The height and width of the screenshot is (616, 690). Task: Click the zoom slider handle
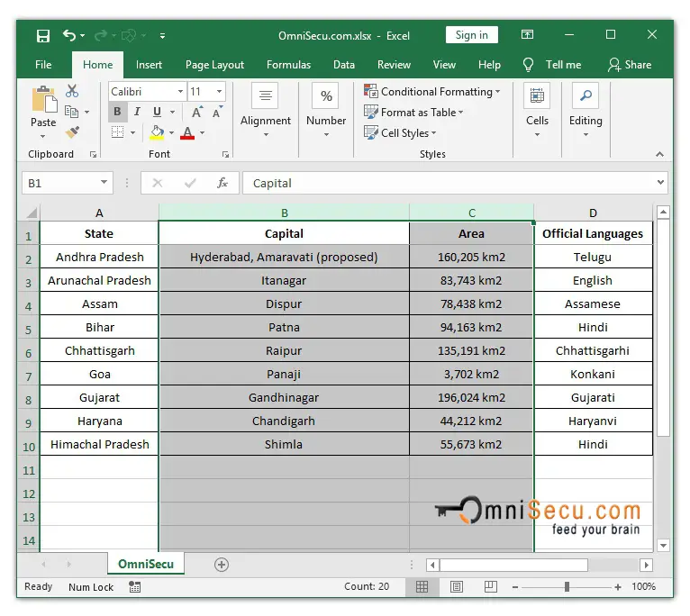[567, 586]
